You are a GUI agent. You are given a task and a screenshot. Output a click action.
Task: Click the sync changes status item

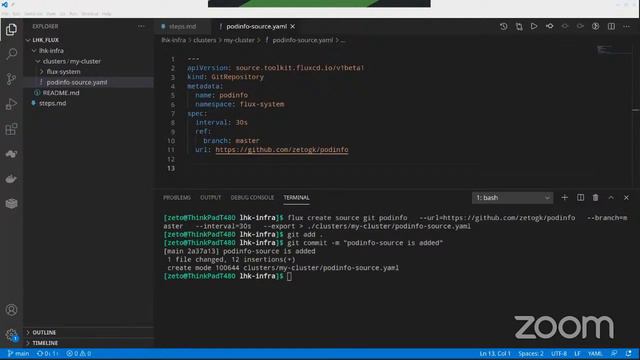coord(48,353)
